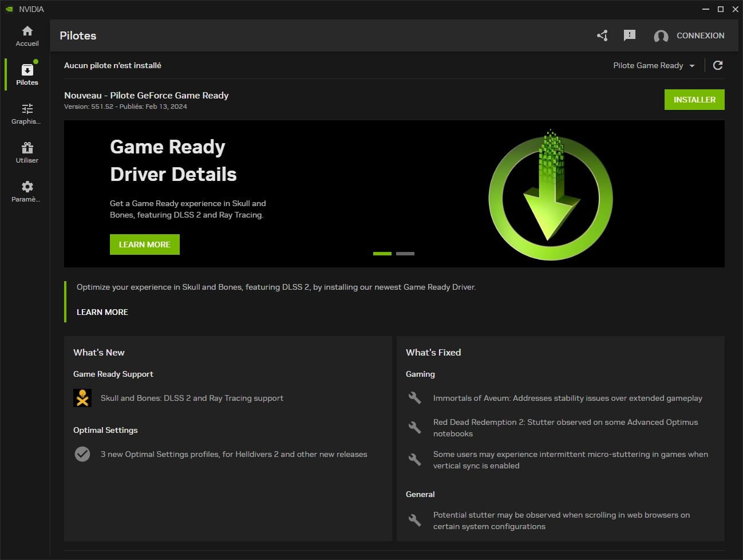Click 'Nouveau - Pilote GeForce Game Ready' title
Image resolution: width=743 pixels, height=560 pixels.
(147, 95)
